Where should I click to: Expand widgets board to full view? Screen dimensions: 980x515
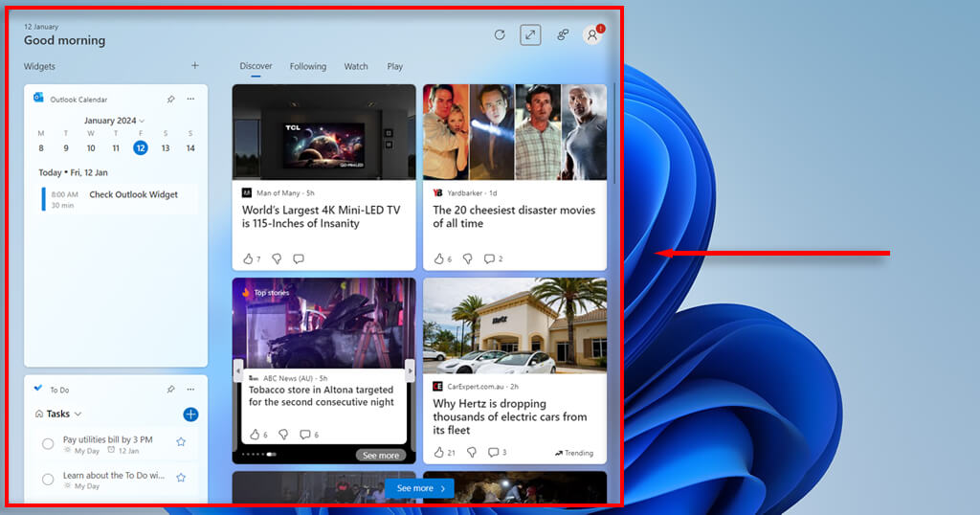[x=530, y=34]
